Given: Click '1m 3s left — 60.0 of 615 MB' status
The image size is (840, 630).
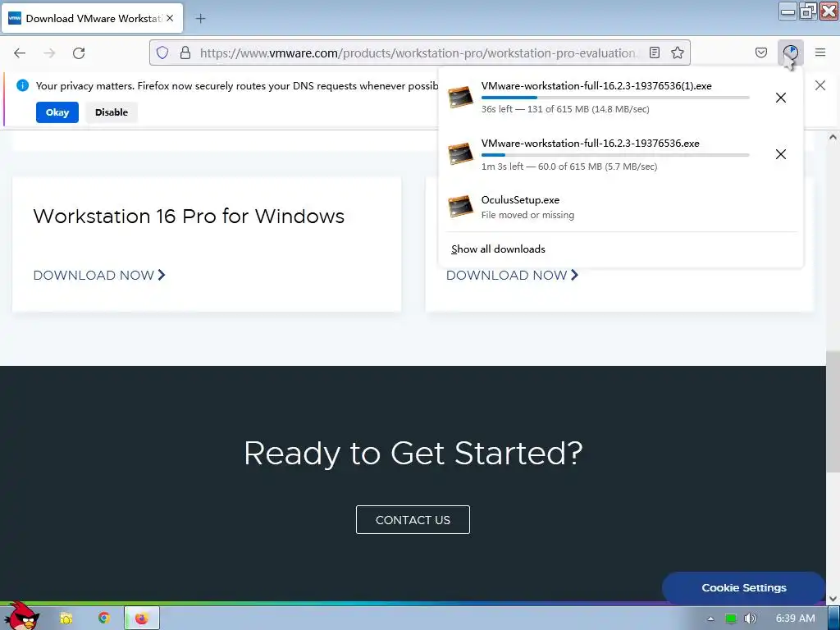Looking at the screenshot, I should [569, 167].
